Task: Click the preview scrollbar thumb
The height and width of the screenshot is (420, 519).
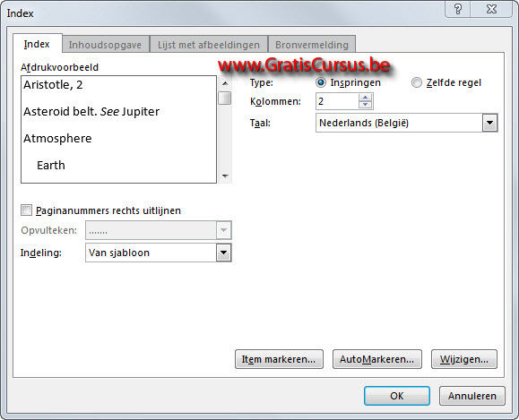Action: coord(225,99)
